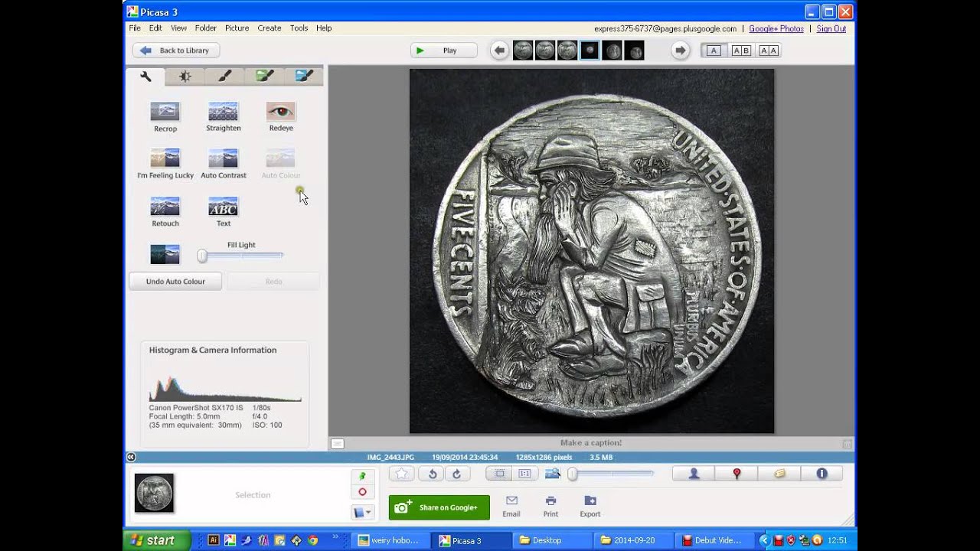Select the Redeye tool

click(x=281, y=117)
